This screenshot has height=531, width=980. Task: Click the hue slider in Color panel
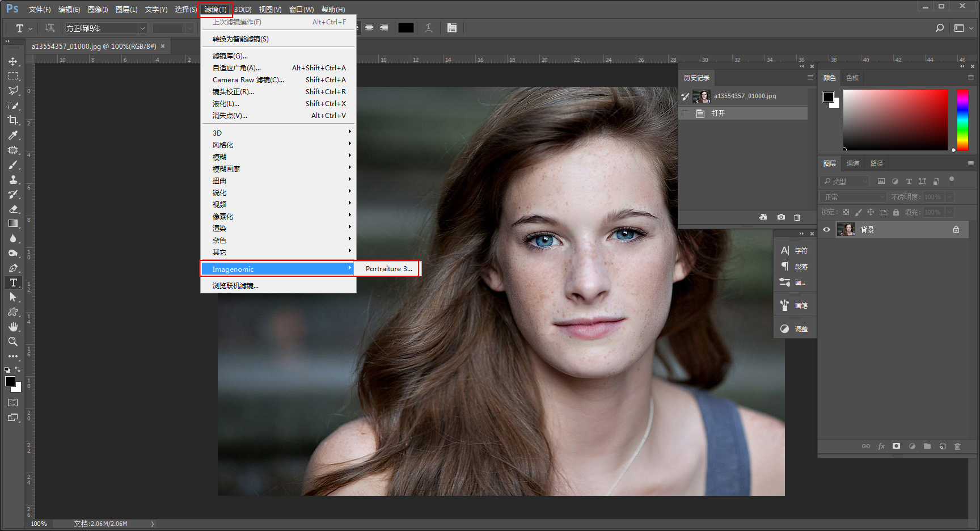click(962, 120)
